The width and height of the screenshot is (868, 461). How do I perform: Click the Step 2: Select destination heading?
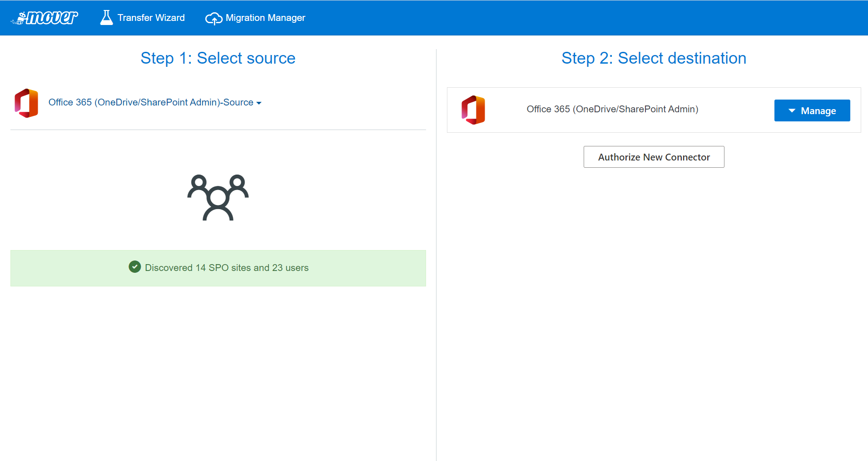(x=654, y=58)
